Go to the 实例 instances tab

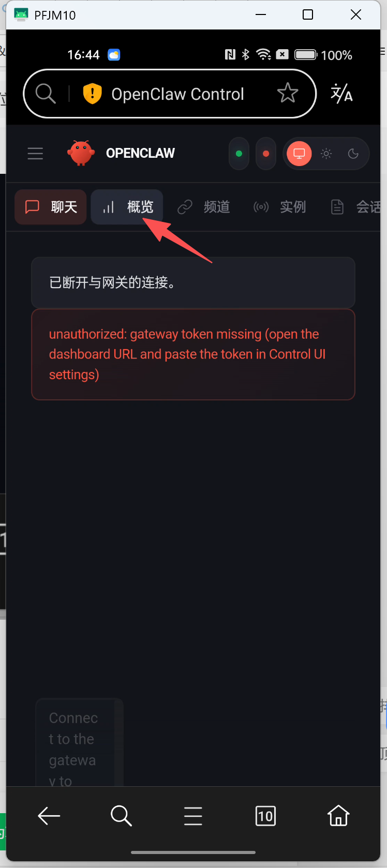click(279, 207)
